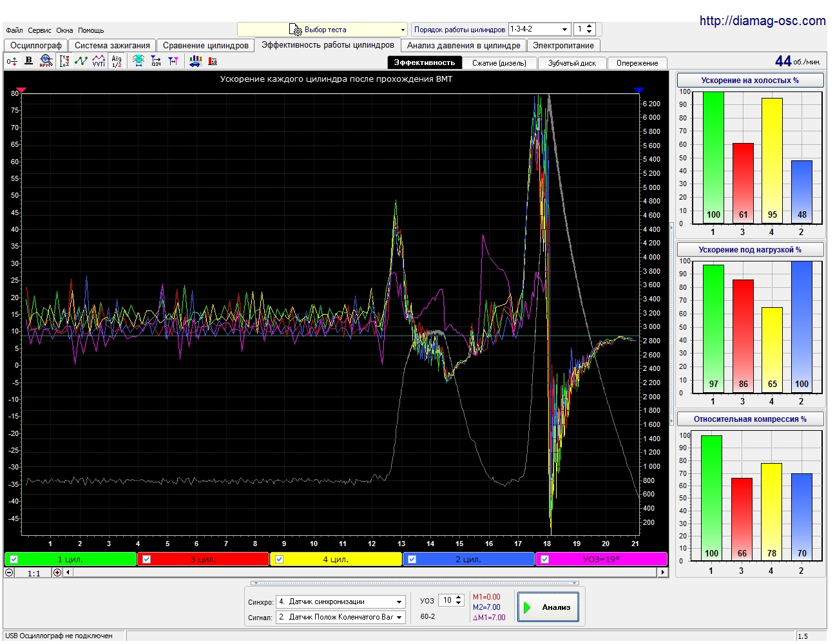This screenshot has height=644, width=835.
Task: Toggle the RPM scale bracket icon
Action: (x=64, y=61)
